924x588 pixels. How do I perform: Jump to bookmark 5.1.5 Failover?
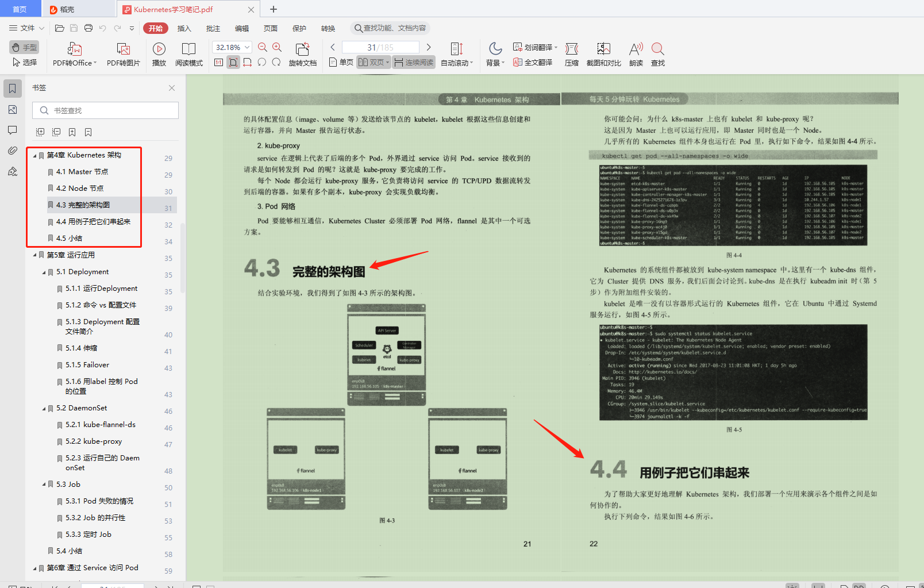87,365
